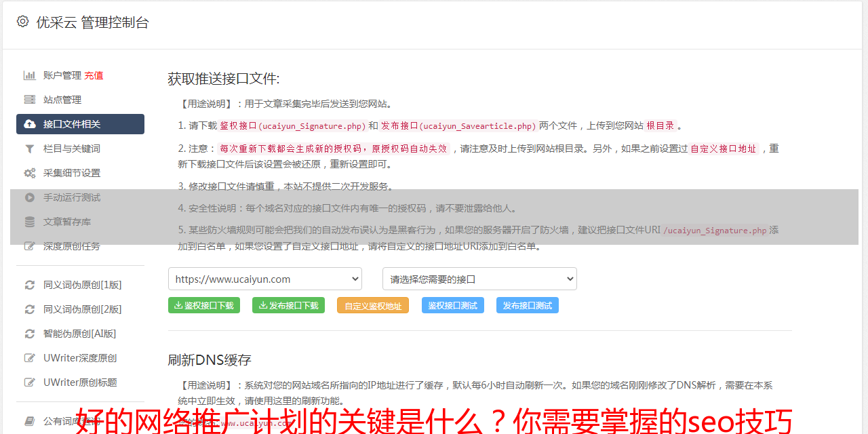Click the bar chart icon for 账户管理

[x=30, y=75]
